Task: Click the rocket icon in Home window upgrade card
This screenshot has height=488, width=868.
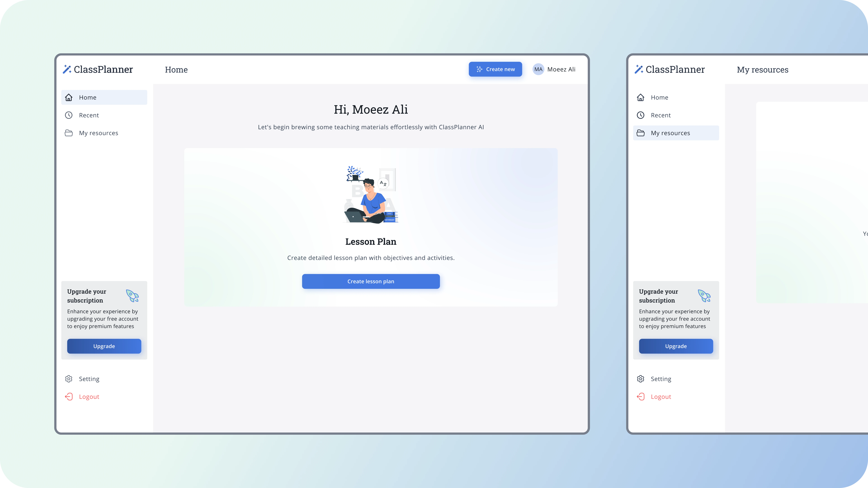Action: point(132,296)
